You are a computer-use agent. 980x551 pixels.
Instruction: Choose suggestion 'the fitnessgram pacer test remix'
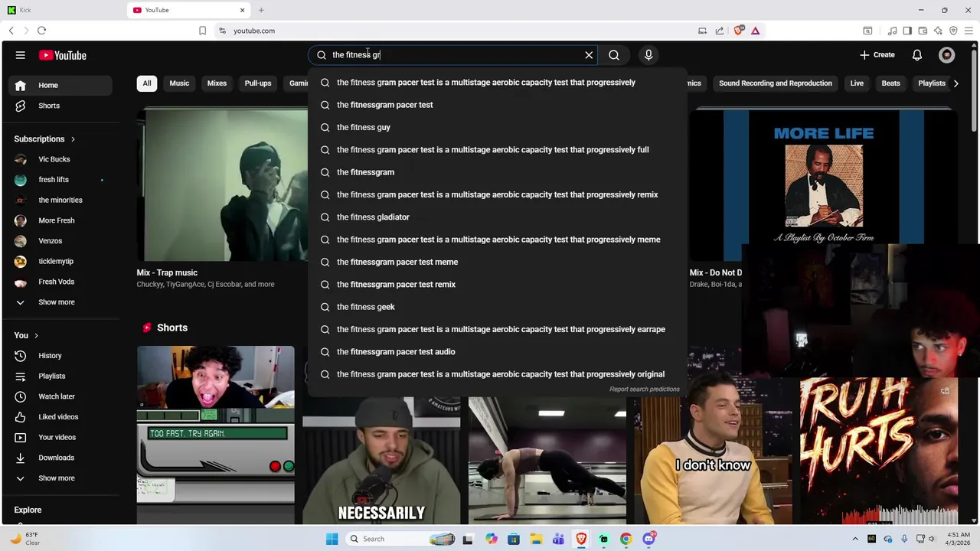click(498, 285)
